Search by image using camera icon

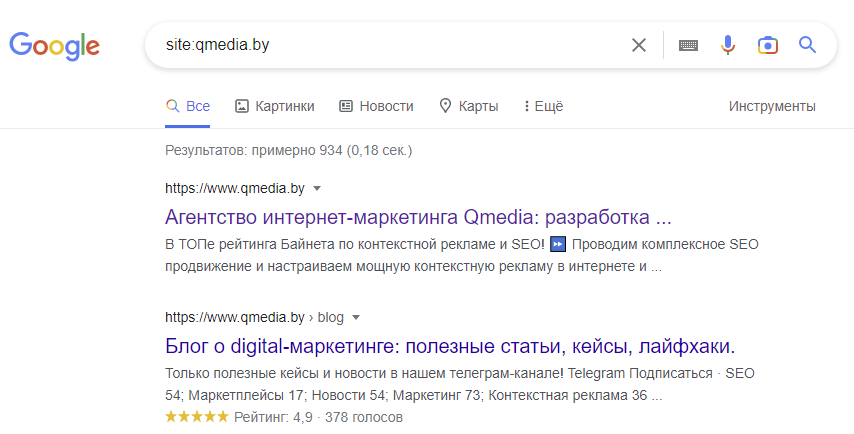[767, 45]
